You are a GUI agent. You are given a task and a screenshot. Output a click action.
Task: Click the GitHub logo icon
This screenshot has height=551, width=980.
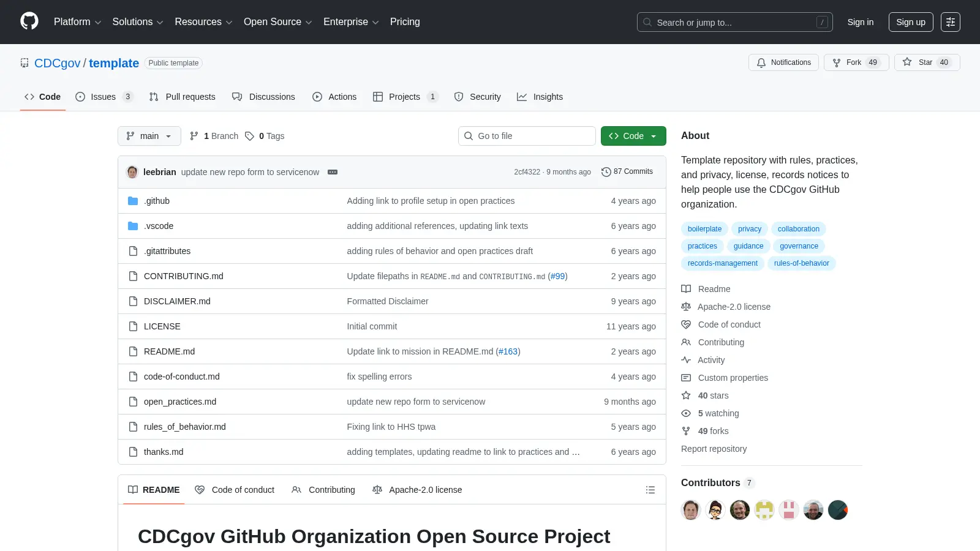click(x=29, y=21)
